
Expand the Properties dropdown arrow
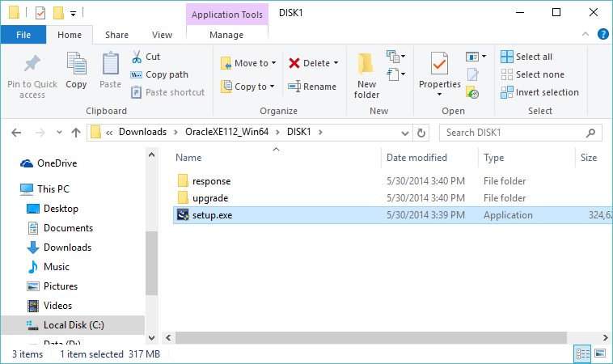(x=439, y=94)
